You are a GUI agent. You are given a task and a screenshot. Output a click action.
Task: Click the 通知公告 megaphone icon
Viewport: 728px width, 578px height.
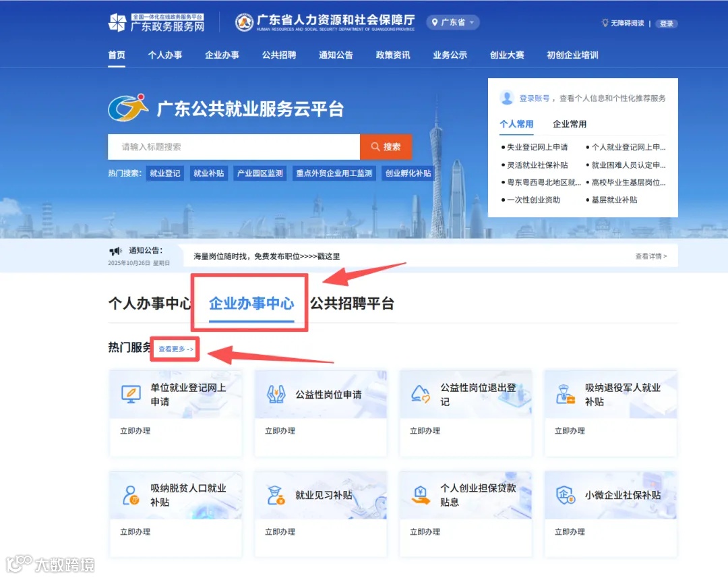tap(115, 251)
